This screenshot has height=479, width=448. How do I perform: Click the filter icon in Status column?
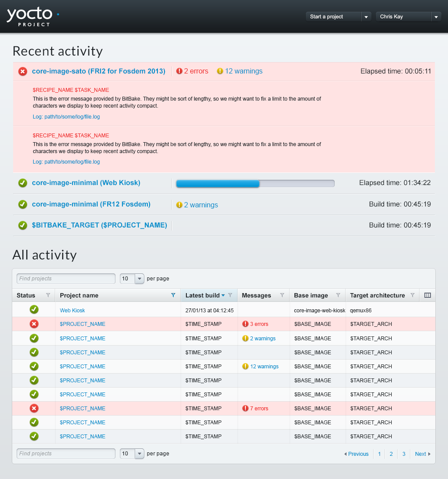point(48,295)
